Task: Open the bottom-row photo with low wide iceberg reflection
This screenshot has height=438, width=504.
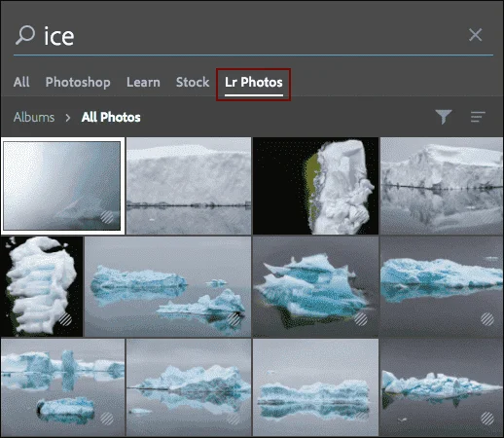Action: 315,387
